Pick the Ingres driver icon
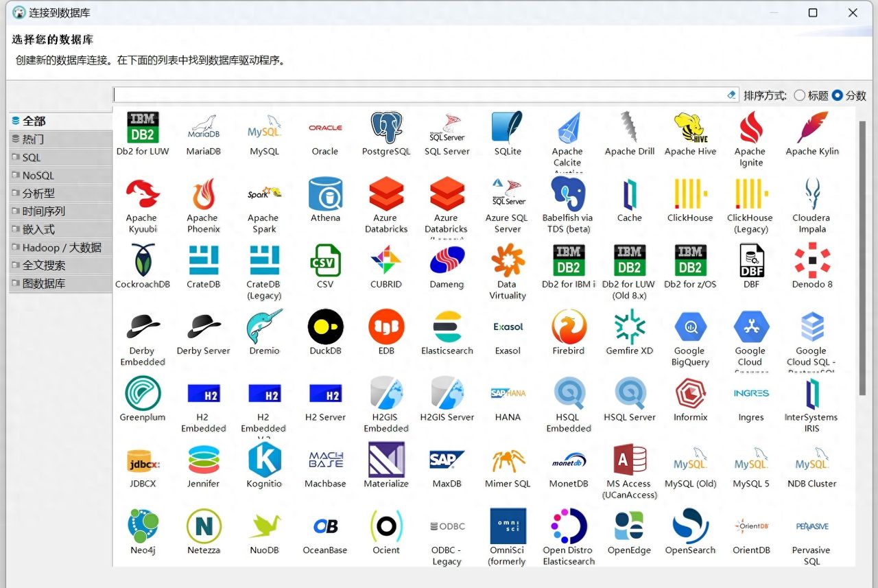Viewport: 878px width, 588px height. (751, 394)
